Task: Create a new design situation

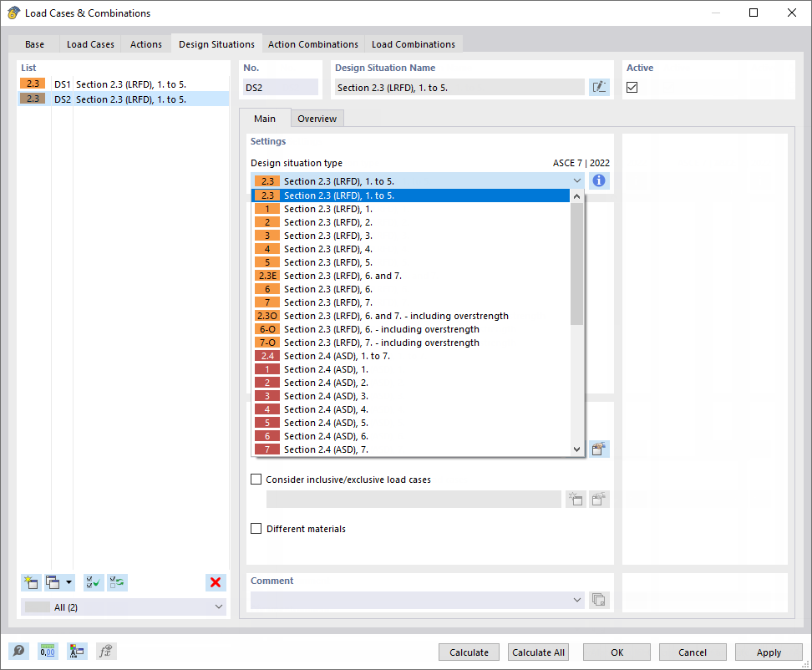Action: pyautogui.click(x=31, y=582)
